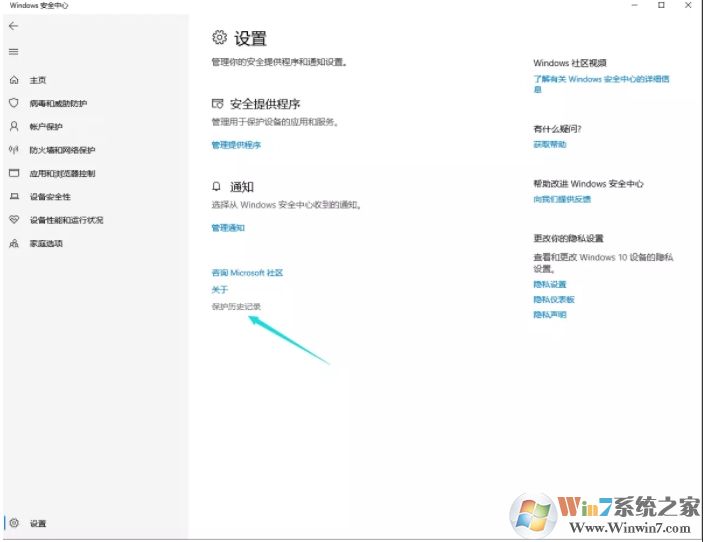Click the bell icon beside 通知
The image size is (707, 542).
pyautogui.click(x=216, y=186)
